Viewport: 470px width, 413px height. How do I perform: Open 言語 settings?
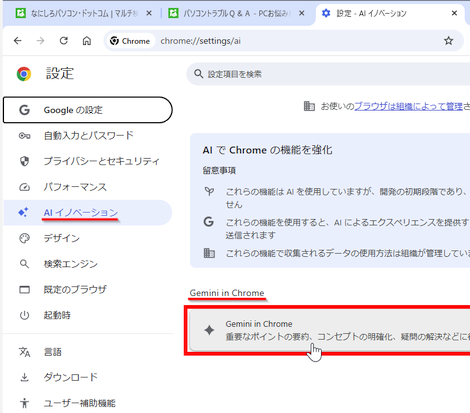(88, 352)
